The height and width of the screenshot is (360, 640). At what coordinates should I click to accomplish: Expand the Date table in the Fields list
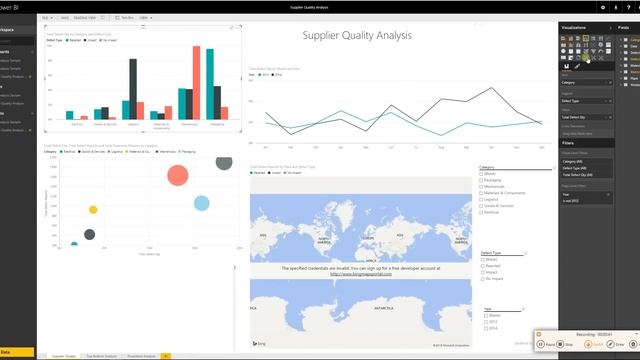pos(621,46)
